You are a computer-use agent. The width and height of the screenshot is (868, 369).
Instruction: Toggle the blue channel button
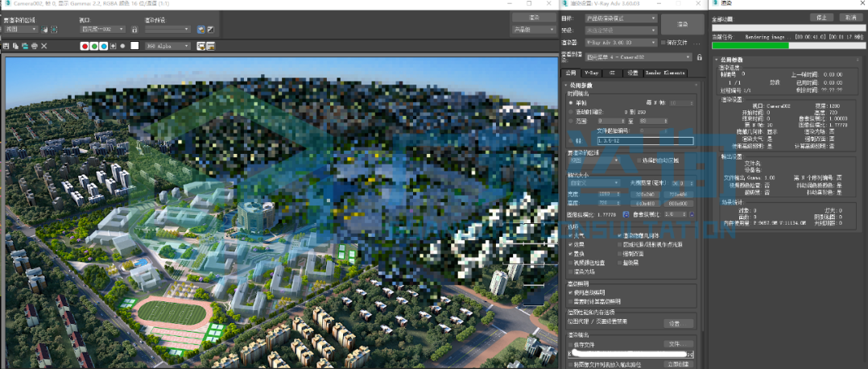point(104,46)
